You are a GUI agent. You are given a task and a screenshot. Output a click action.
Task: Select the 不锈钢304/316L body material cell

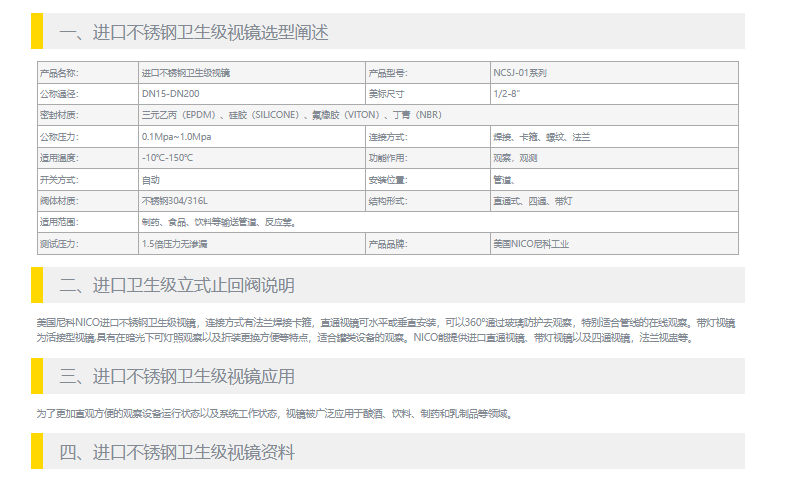[x=177, y=201]
